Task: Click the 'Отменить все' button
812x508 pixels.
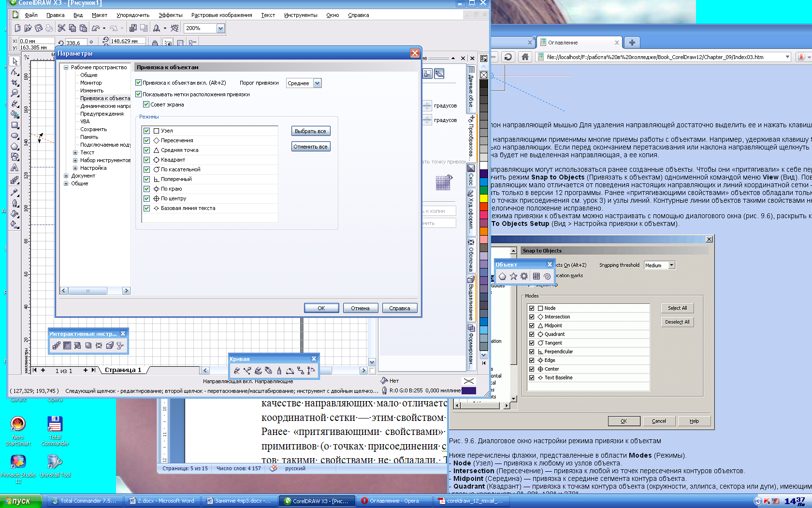Action: click(311, 147)
